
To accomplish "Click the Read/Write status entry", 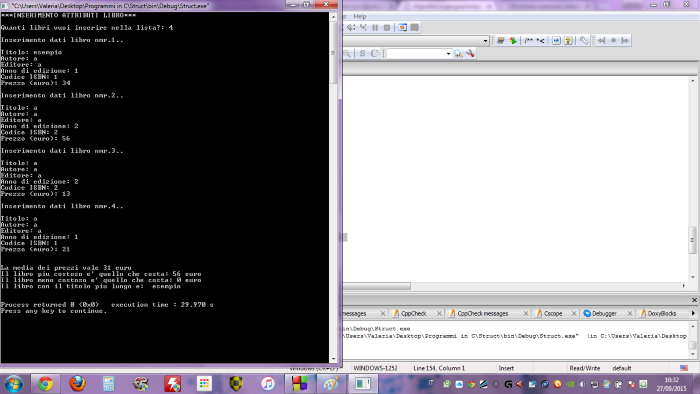I will click(584, 369).
